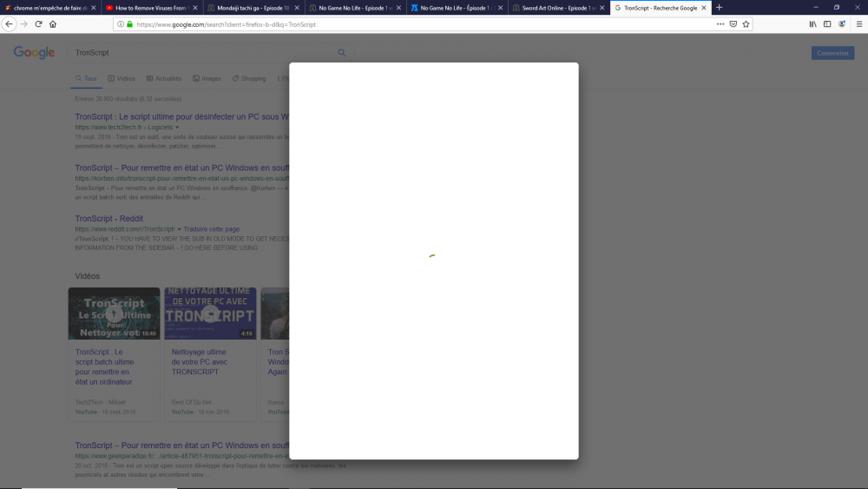Click the 'Vidéos' section heading
The image size is (868, 489).
click(88, 276)
